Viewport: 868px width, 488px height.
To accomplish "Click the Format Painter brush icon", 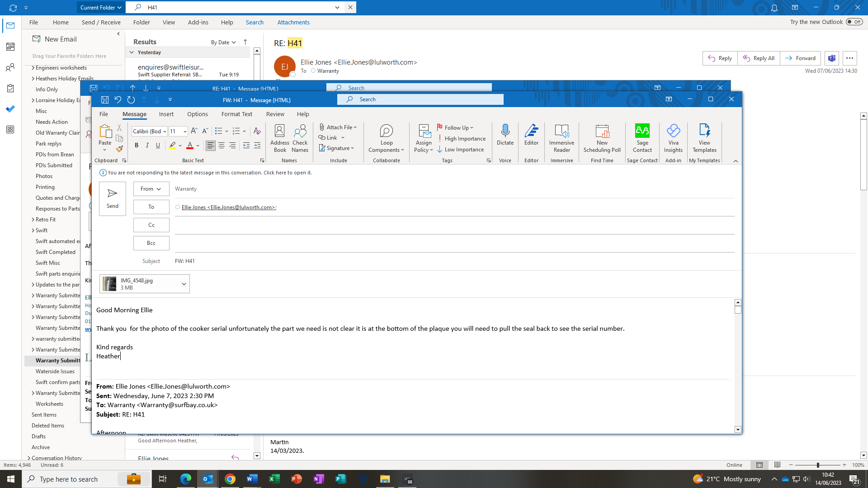I will [119, 149].
